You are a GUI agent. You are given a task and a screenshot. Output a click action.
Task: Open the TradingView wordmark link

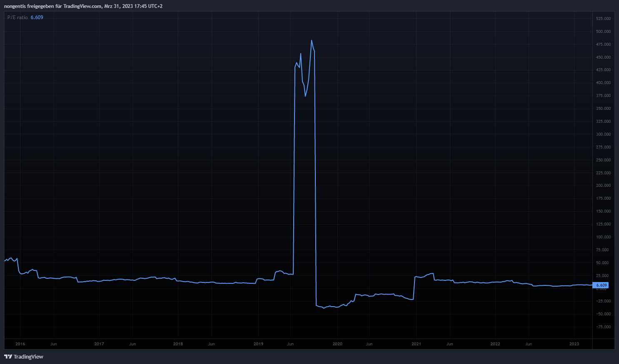click(x=28, y=357)
